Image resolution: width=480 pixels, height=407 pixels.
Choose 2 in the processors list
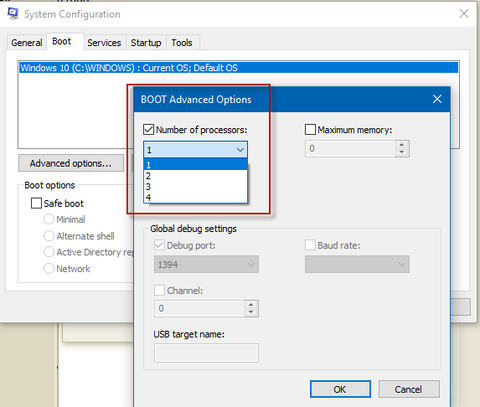196,176
